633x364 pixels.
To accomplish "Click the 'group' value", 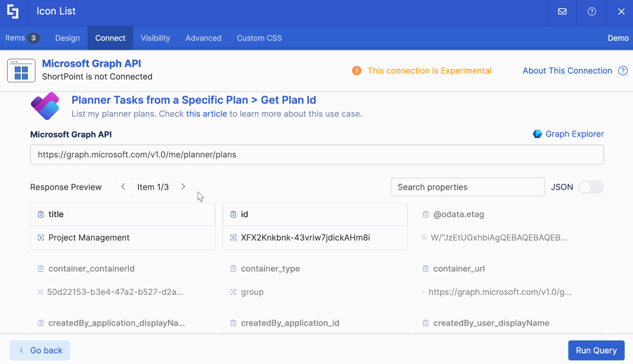I will (x=252, y=292).
